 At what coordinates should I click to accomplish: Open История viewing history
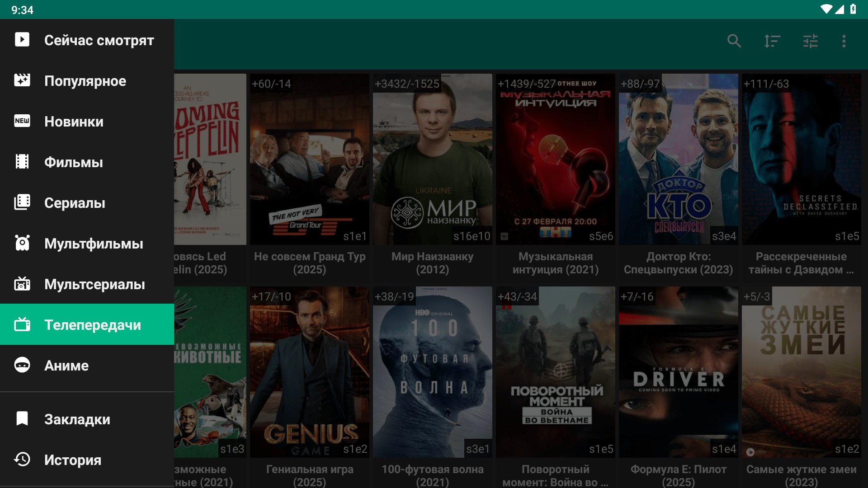(x=87, y=460)
